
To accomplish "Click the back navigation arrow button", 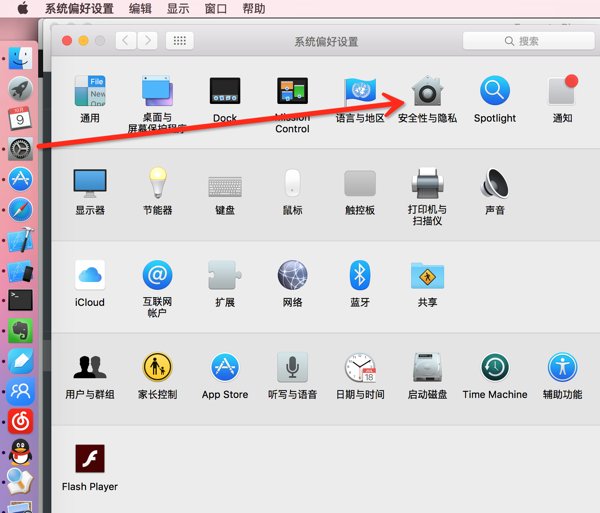I will point(126,41).
